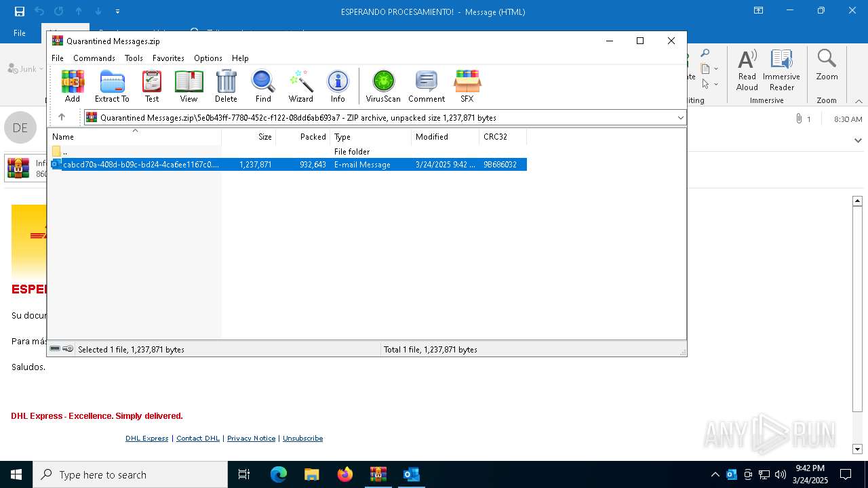Viewport: 868px width, 488px height.
Task: Click the email scrollbar up arrow
Action: 857,201
